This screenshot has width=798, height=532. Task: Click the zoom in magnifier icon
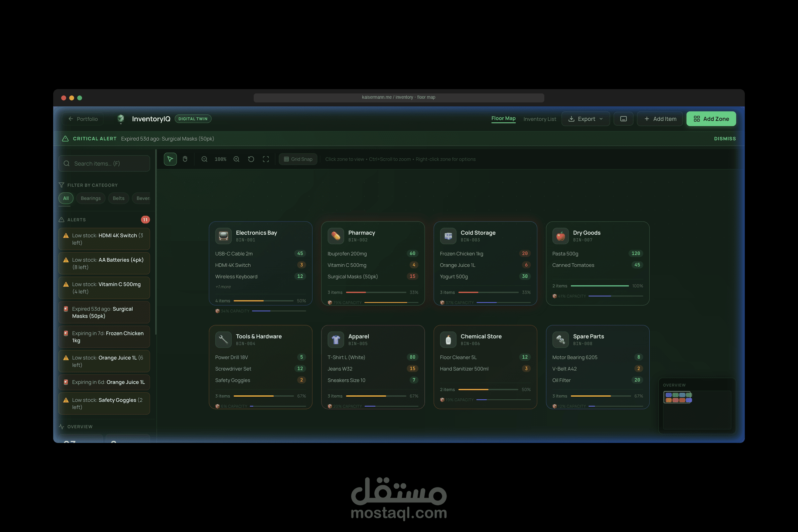coord(236,159)
